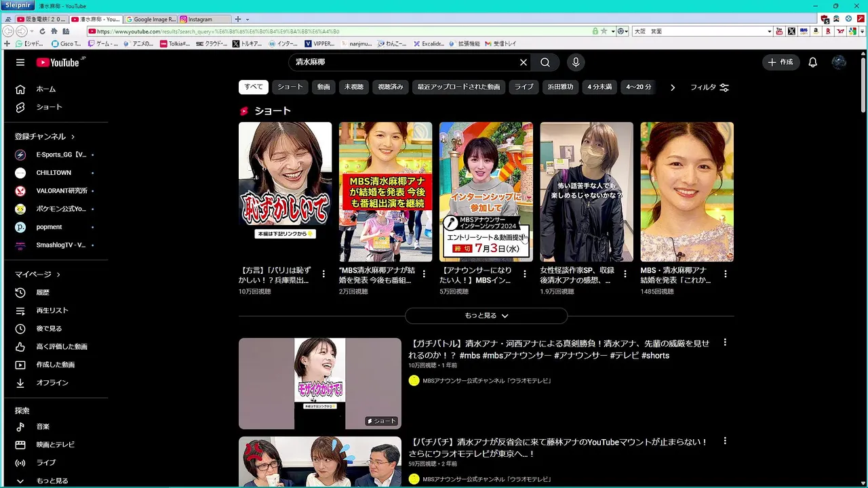
Task: Start voice search with the microphone
Action: pyautogui.click(x=576, y=62)
